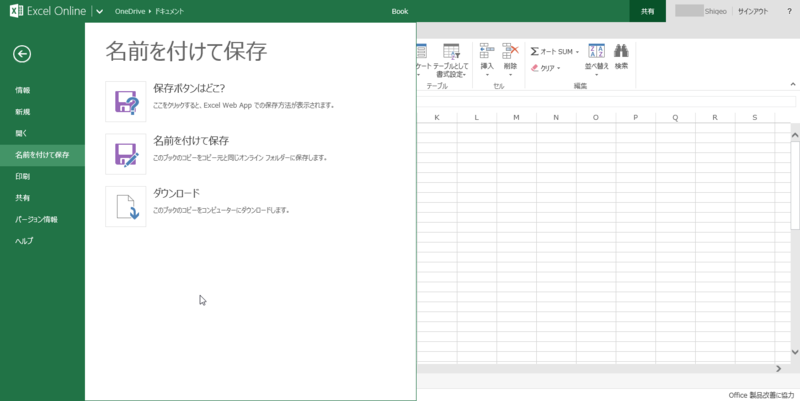Select column O header
The height and width of the screenshot is (401, 800).
click(x=595, y=117)
